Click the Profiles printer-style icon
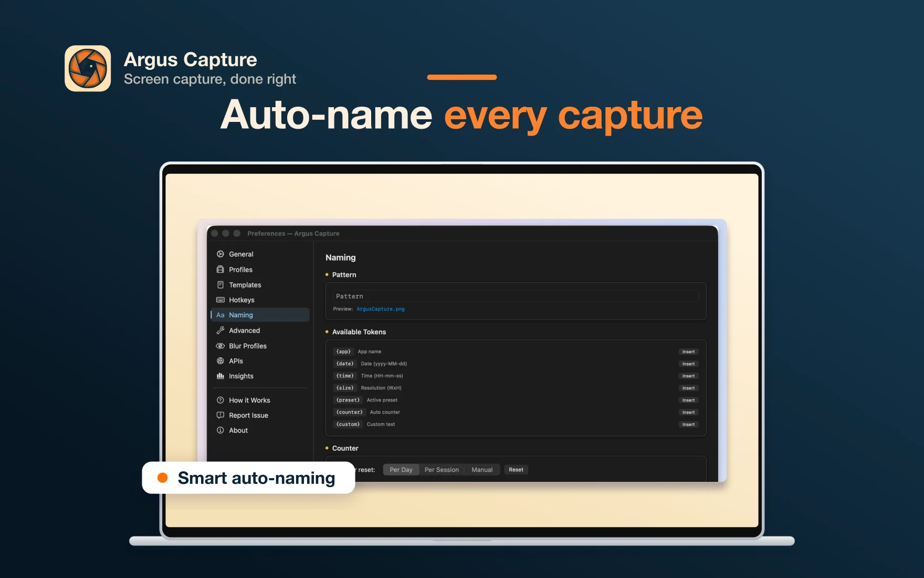The height and width of the screenshot is (578, 924). 220,270
